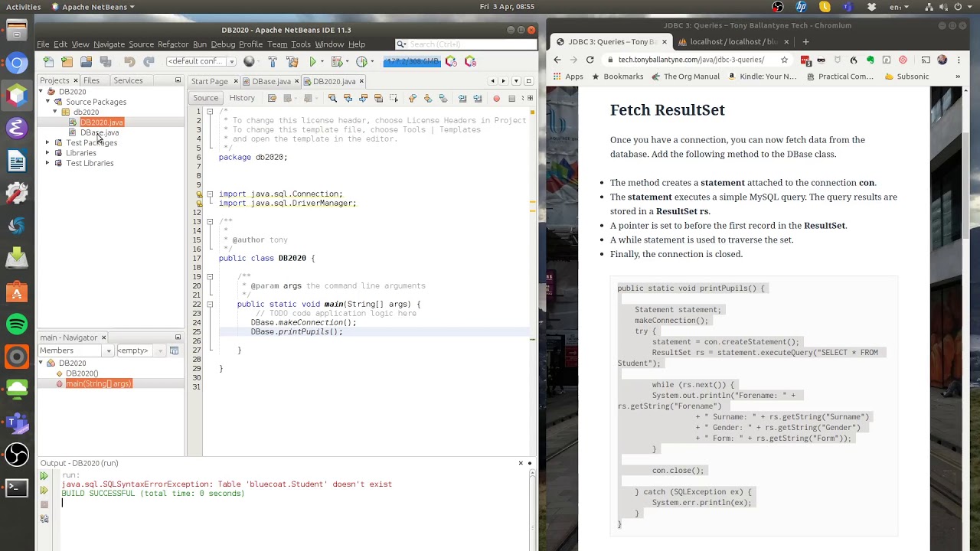Collapse the db2020 package tree node

pos(55,112)
